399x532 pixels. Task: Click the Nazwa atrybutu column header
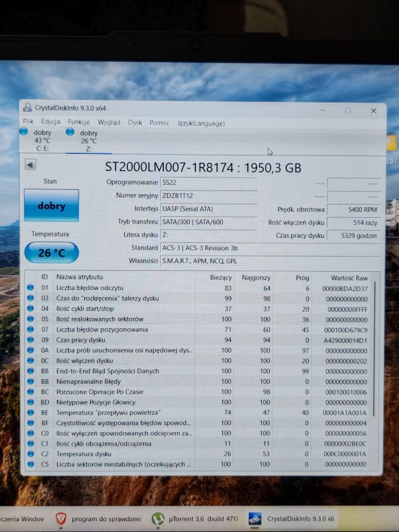pyautogui.click(x=80, y=277)
